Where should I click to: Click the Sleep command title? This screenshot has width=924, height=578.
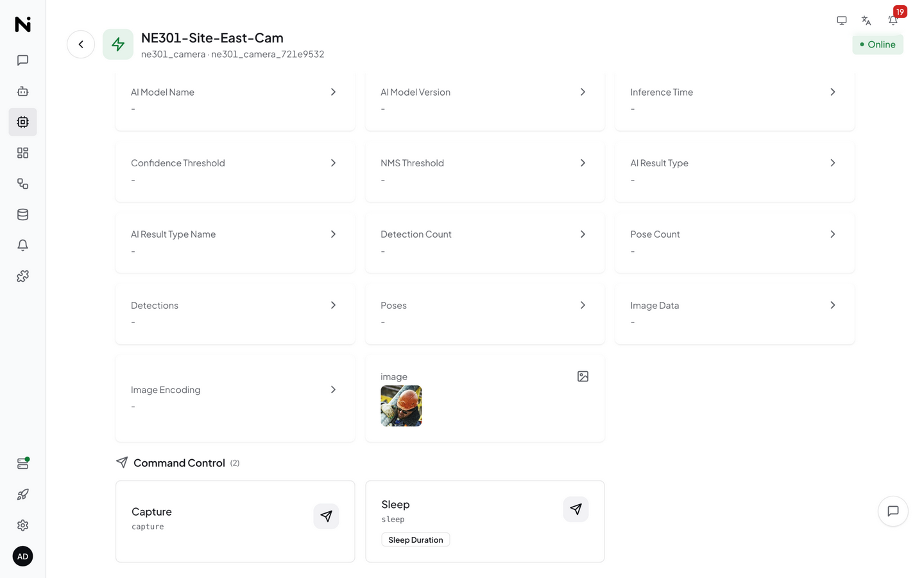pos(395,505)
